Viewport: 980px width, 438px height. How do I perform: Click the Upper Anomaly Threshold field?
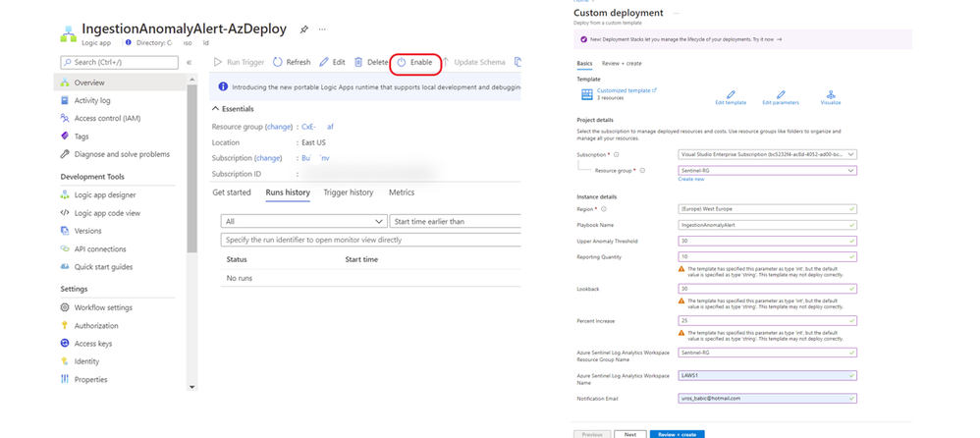(x=768, y=242)
